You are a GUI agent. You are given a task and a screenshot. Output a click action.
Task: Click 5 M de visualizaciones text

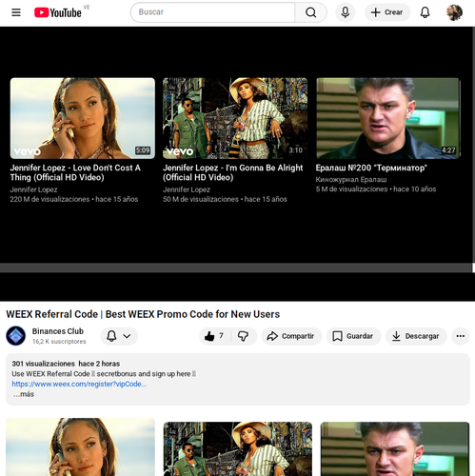coord(351,189)
